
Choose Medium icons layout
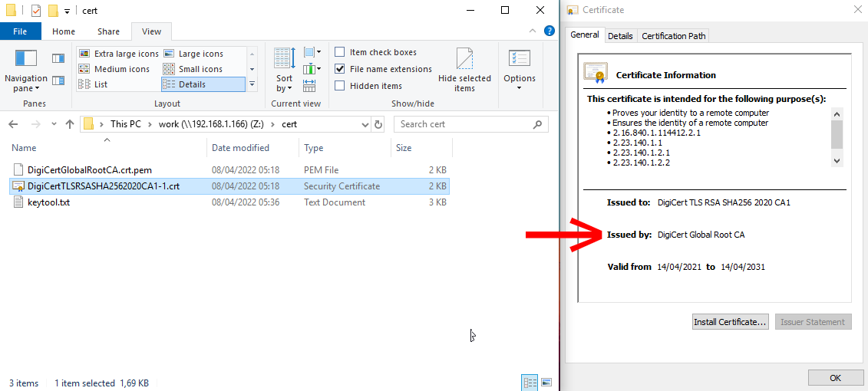(114, 69)
